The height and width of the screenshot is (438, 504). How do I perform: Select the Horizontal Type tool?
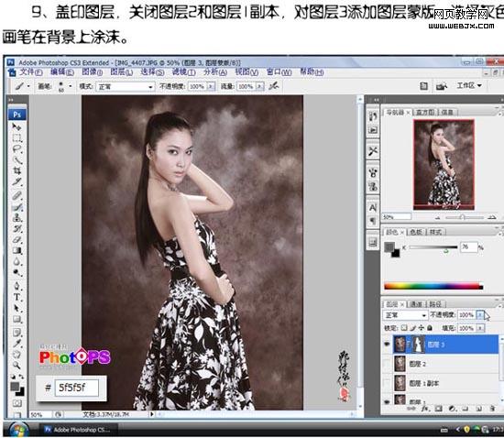tap(16, 297)
